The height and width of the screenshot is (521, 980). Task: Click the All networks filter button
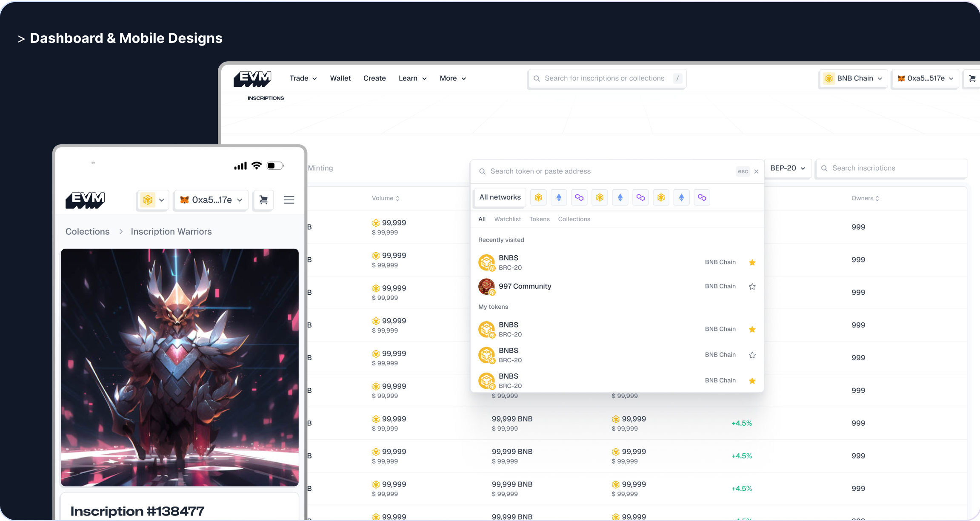tap(500, 197)
